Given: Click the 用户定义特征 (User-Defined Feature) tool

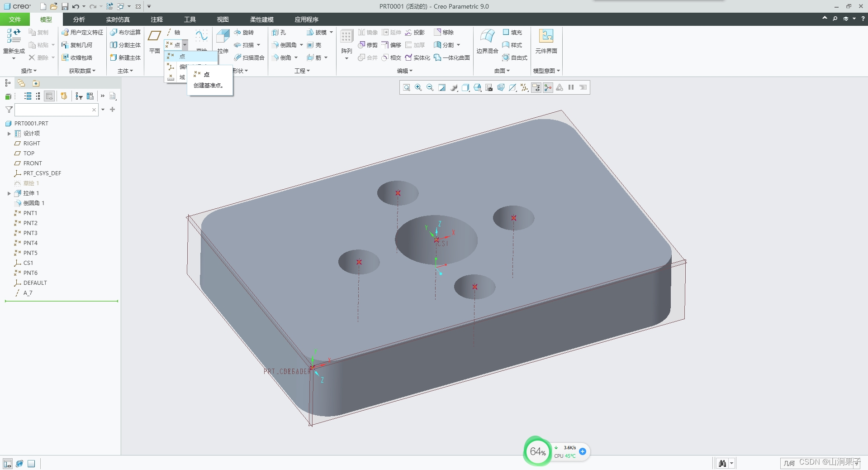Looking at the screenshot, I should pos(82,32).
